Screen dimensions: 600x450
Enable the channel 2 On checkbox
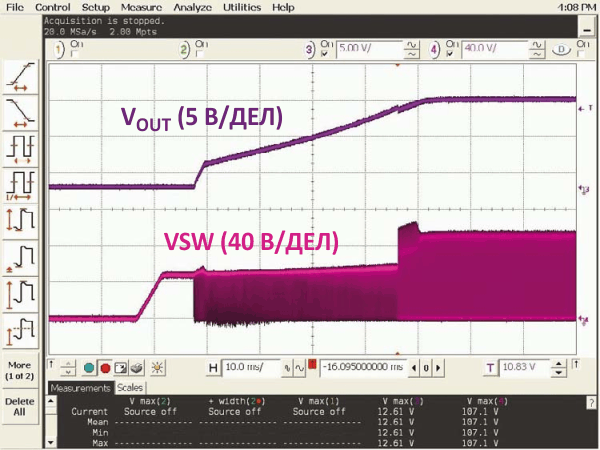pos(199,54)
